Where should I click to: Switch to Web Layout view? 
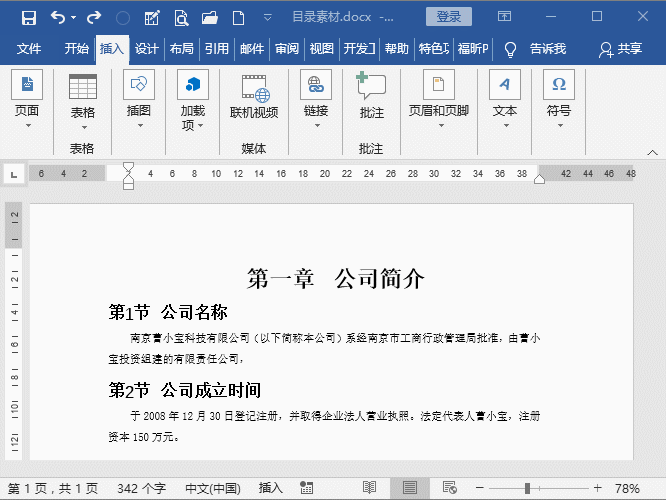tap(449, 488)
